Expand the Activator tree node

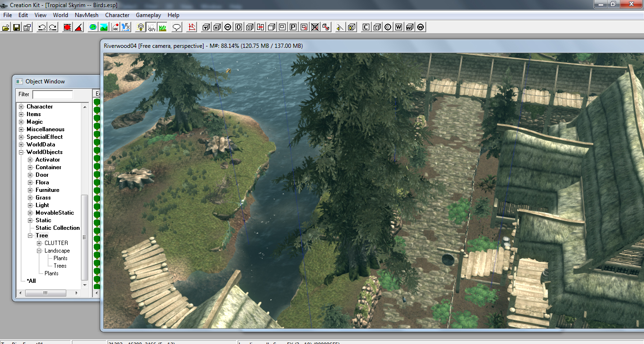tap(30, 160)
